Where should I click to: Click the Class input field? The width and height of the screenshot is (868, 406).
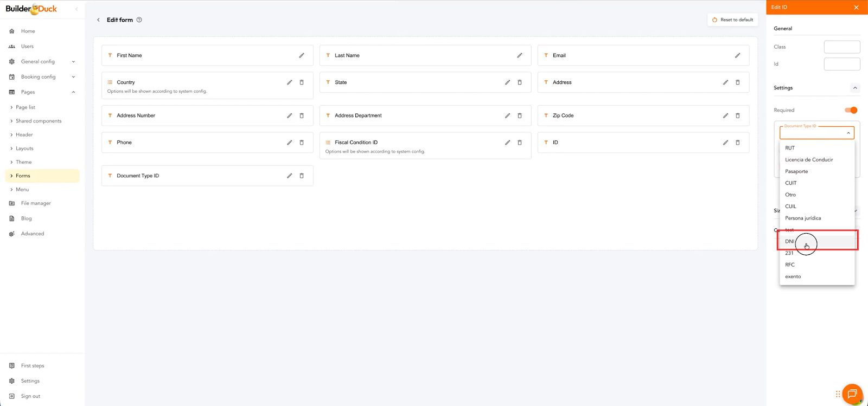click(841, 47)
